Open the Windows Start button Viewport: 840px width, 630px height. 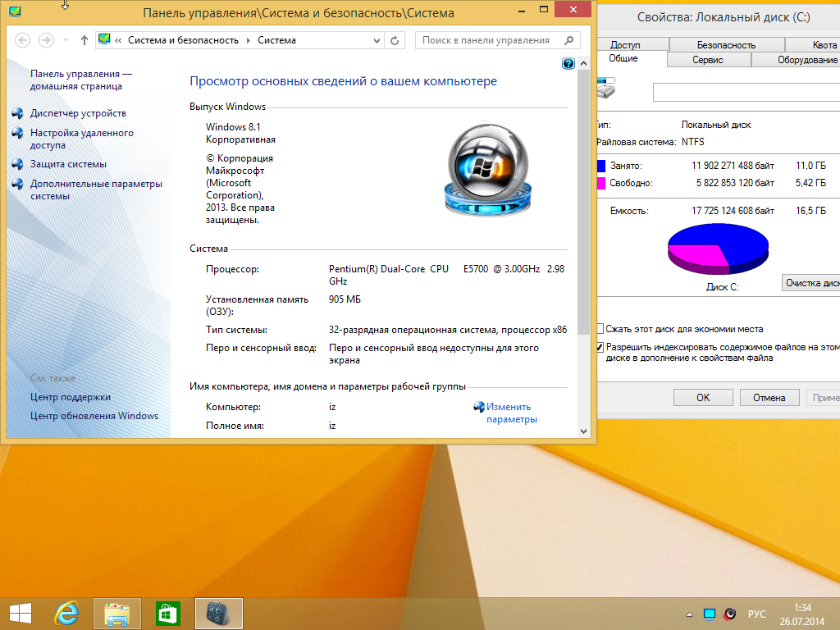pos(21,614)
